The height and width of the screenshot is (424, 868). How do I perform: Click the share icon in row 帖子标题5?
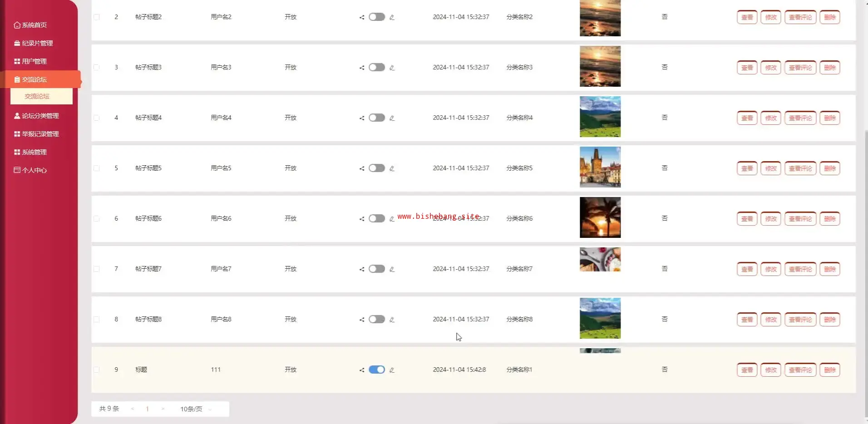(x=362, y=168)
